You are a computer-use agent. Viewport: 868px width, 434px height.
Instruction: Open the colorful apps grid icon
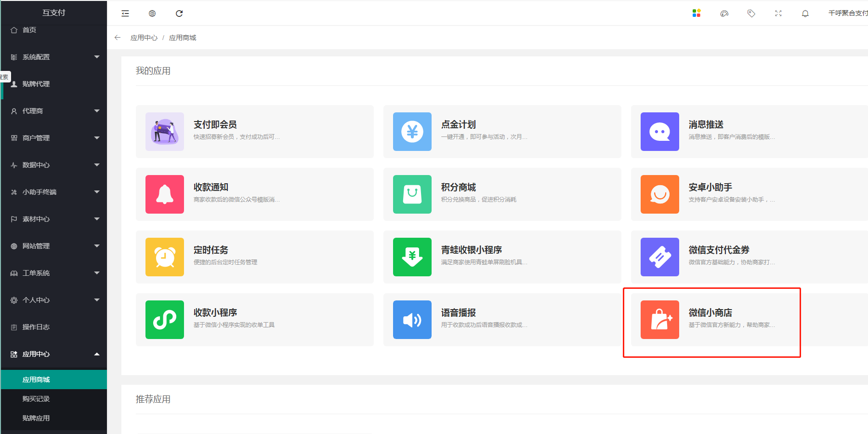click(x=697, y=13)
